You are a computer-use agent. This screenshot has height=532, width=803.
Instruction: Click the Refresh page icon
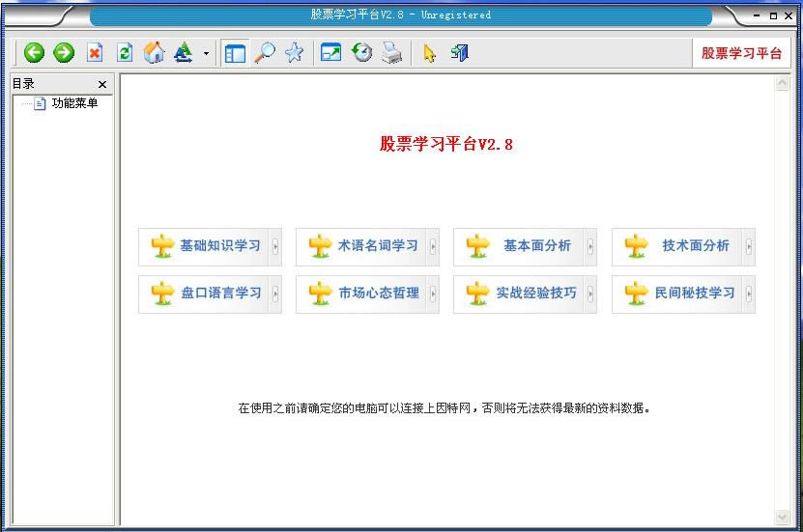124,53
